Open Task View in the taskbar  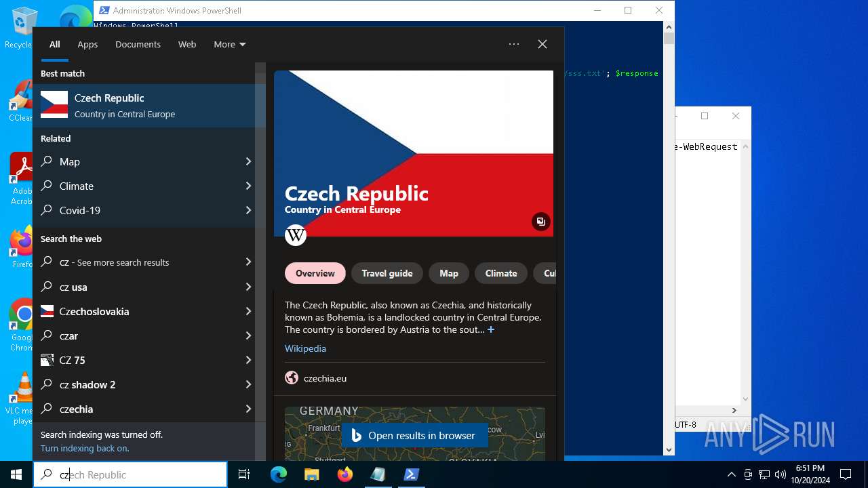pos(244,474)
